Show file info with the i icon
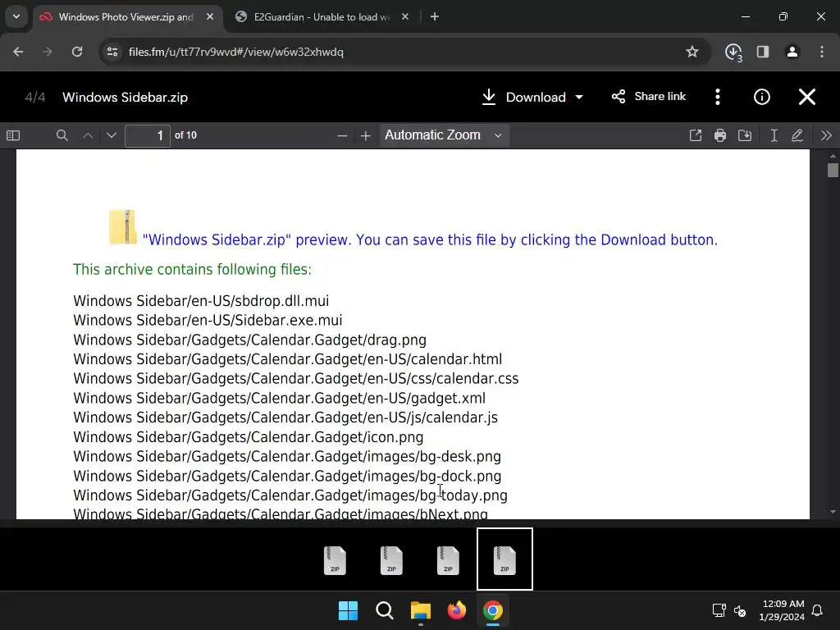Image resolution: width=840 pixels, height=630 pixels. click(762, 97)
